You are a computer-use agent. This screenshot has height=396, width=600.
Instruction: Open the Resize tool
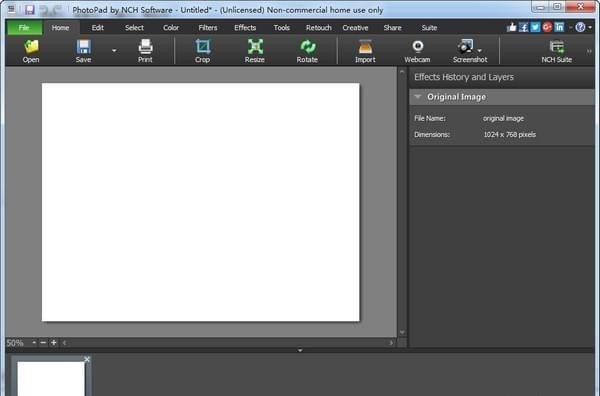click(255, 47)
